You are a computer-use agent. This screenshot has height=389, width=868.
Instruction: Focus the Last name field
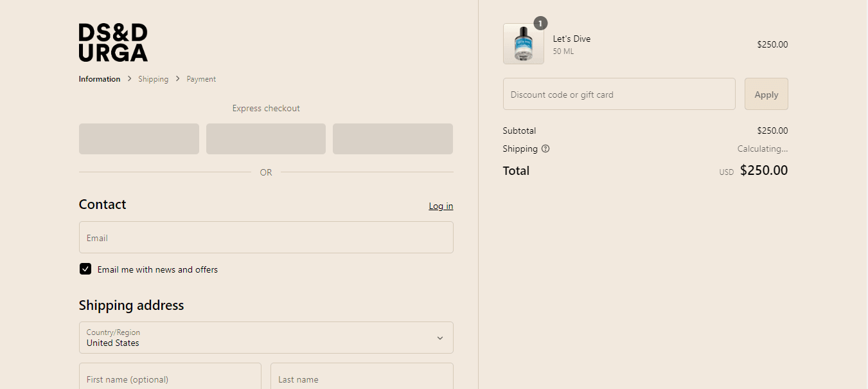coord(362,376)
